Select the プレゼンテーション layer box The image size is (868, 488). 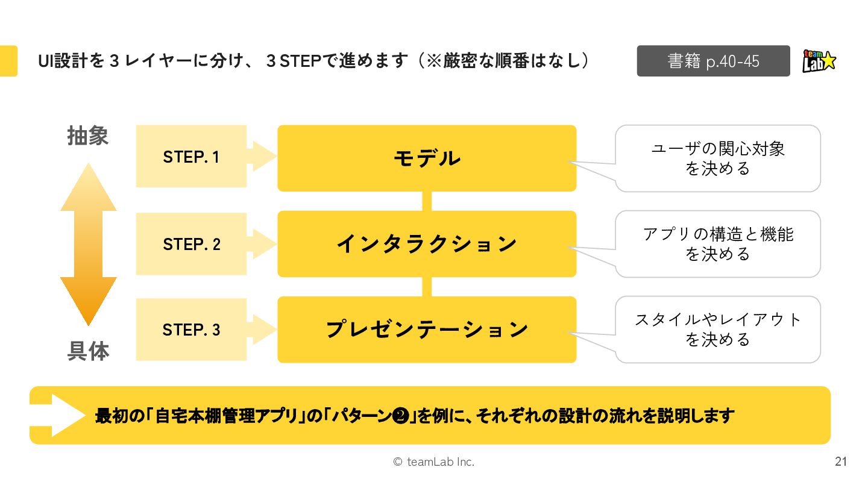(427, 330)
